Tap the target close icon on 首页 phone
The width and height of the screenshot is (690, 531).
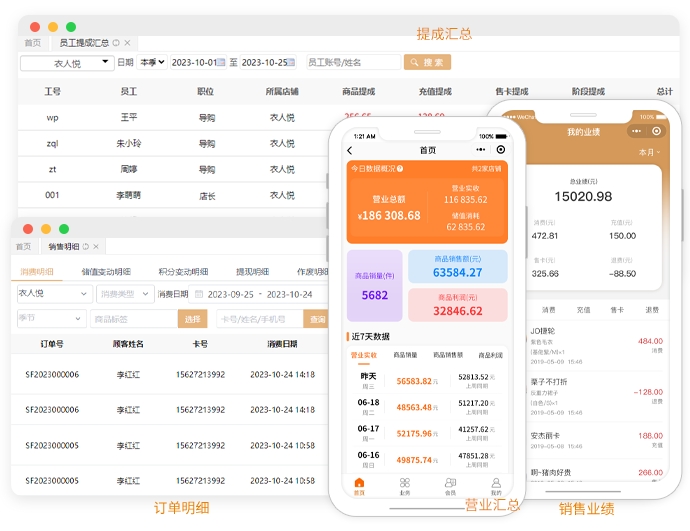click(501, 150)
